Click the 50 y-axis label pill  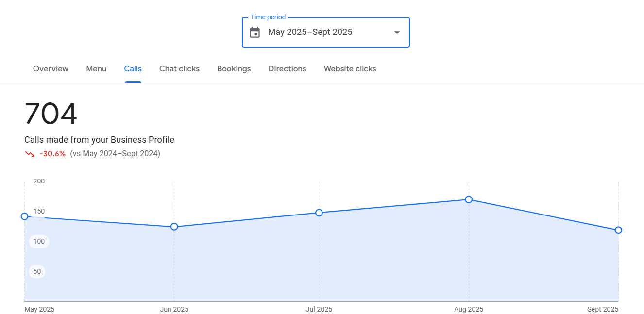click(x=37, y=271)
